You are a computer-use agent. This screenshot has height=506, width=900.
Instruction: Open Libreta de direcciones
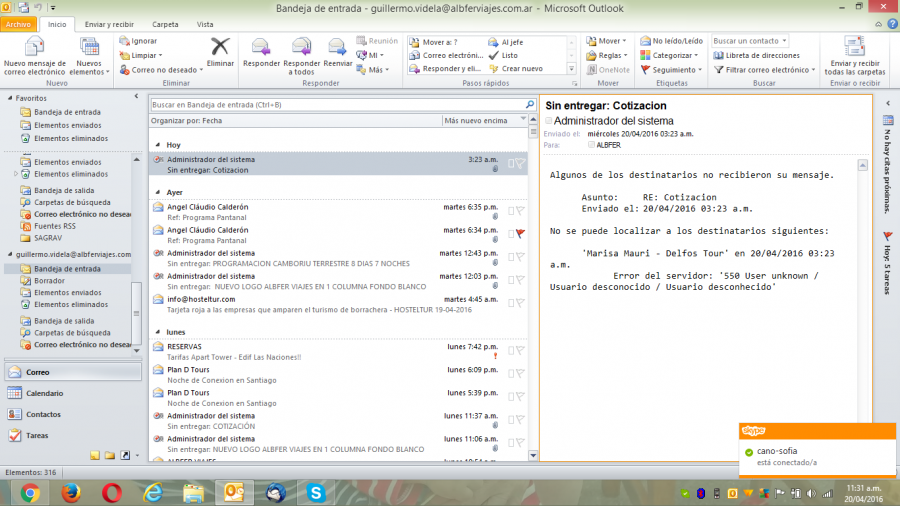[x=757, y=55]
